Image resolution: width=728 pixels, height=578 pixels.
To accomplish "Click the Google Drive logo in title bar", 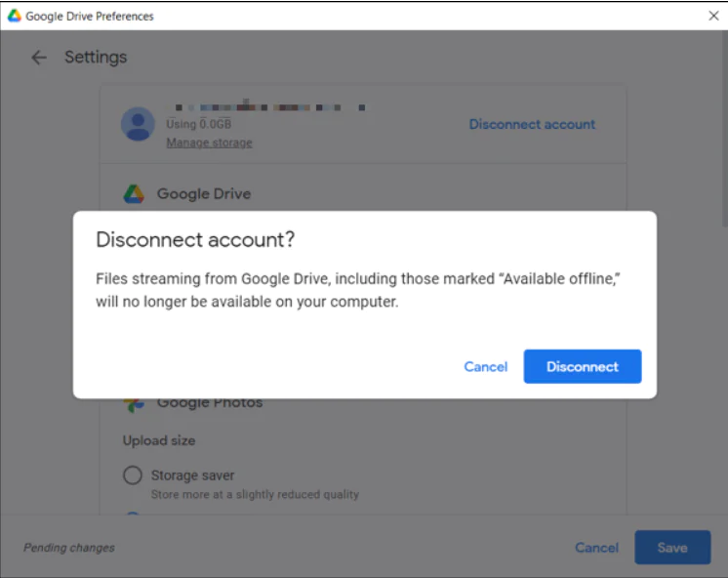I will tap(14, 16).
